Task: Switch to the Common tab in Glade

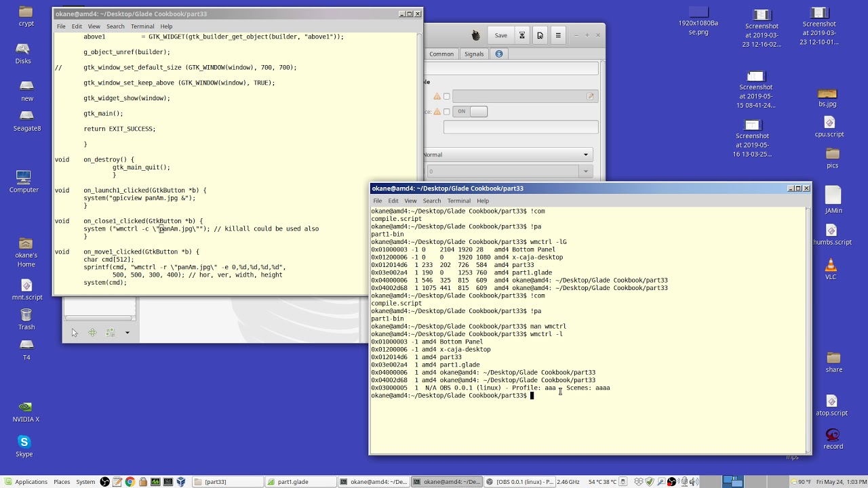Action: [441, 54]
